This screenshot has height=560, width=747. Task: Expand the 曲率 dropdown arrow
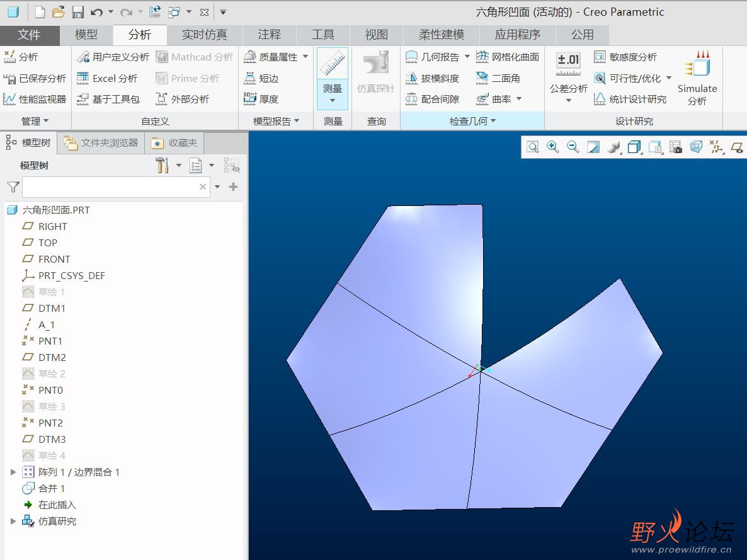point(519,99)
